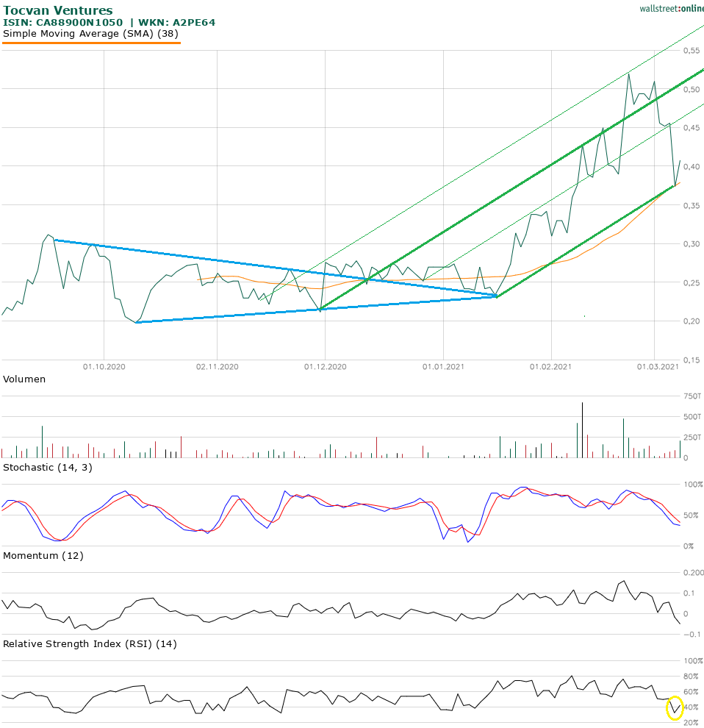The height and width of the screenshot is (728, 704).
Task: Click the RSI 40% axis label
Action: 691,707
